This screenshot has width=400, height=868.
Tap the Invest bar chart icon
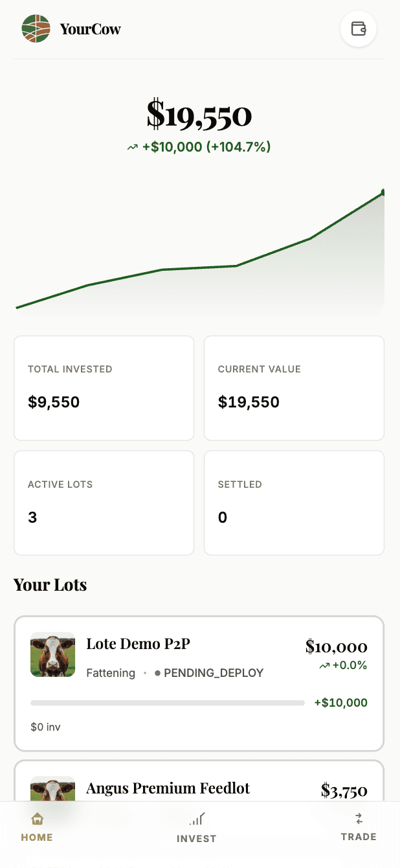197,819
